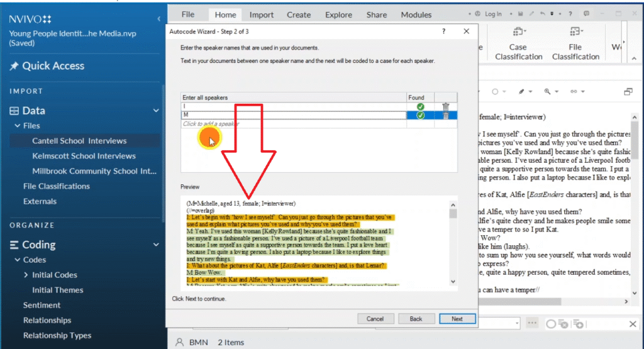This screenshot has height=349, width=644.
Task: Click the File Classification ribbon icon
Action: [x=575, y=44]
